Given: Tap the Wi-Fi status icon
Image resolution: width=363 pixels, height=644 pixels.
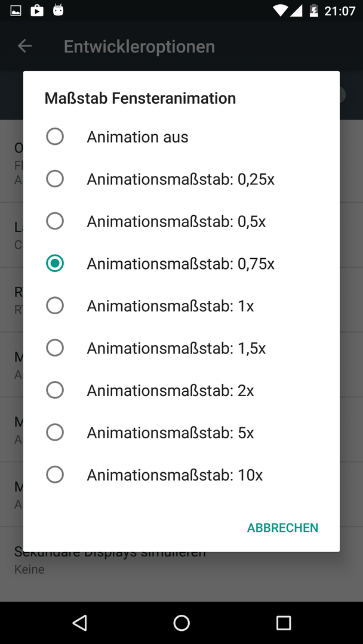Looking at the screenshot, I should coord(281,11).
